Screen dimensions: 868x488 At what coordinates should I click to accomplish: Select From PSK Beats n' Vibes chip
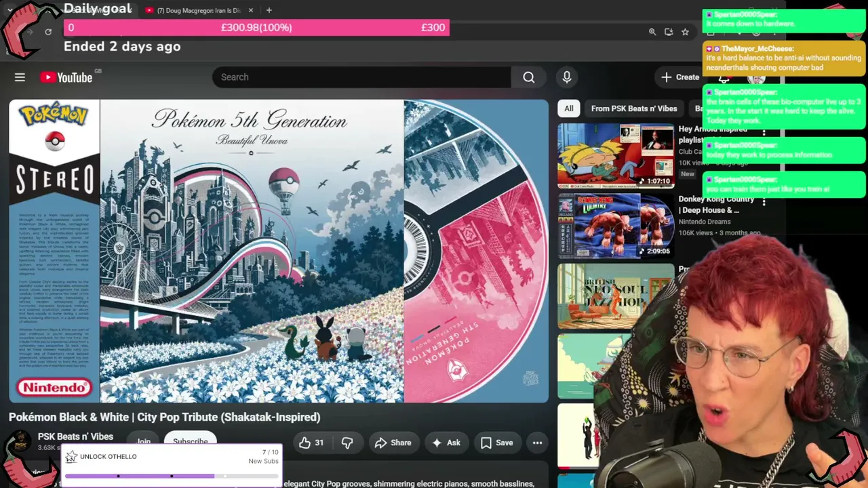click(x=634, y=108)
